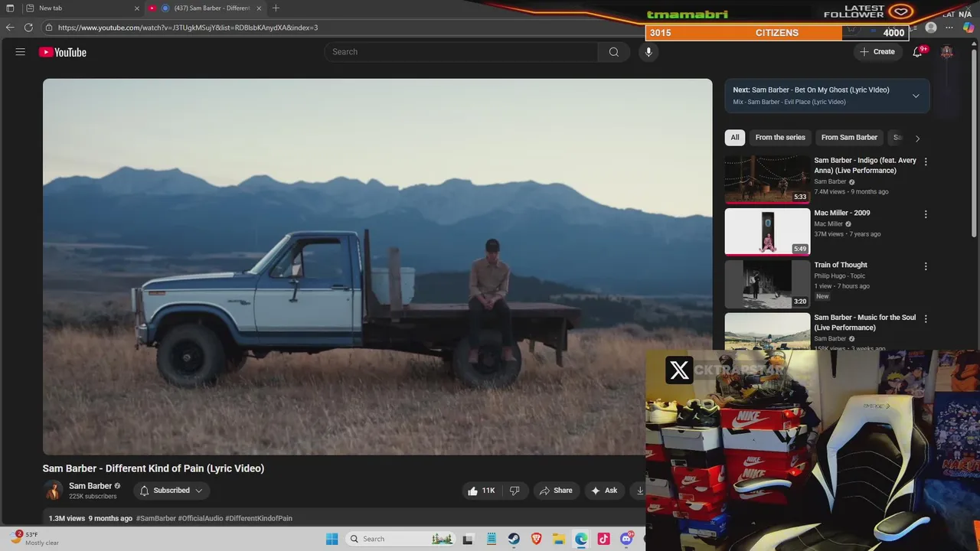Image resolution: width=980 pixels, height=551 pixels.
Task: Toggle the Subscribed notification bell button
Action: point(171,491)
